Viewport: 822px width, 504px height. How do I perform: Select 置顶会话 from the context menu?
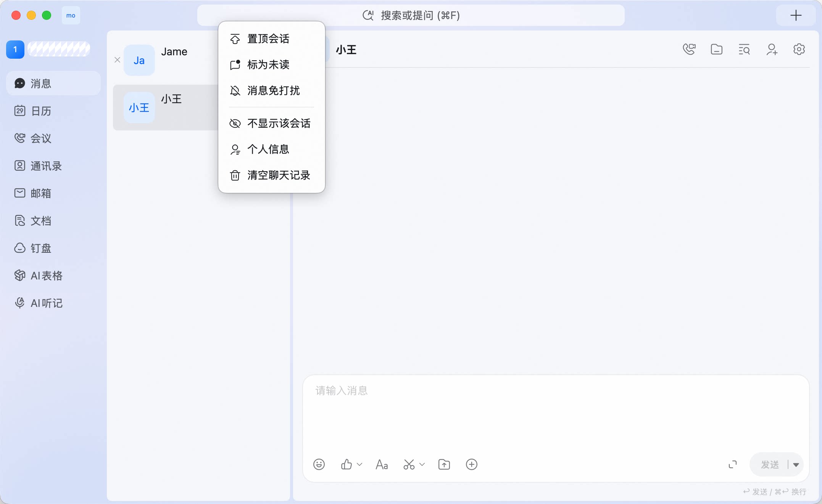pyautogui.click(x=271, y=39)
